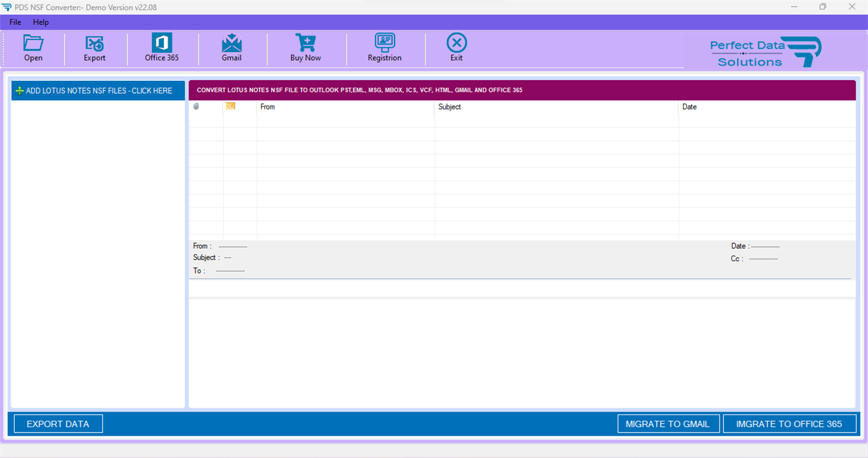Open Gmail migration via the Gmail icon
868x458 pixels.
232,48
